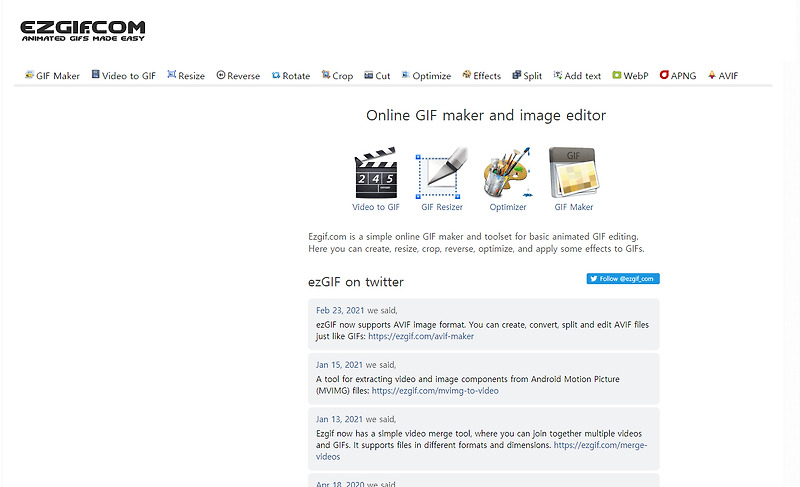Open the Effects menu item
800x487 pixels.
(482, 75)
